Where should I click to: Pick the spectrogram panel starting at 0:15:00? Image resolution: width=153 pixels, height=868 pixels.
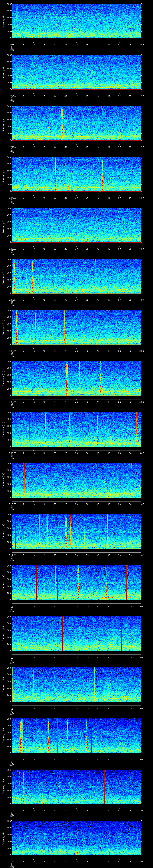pos(77,736)
